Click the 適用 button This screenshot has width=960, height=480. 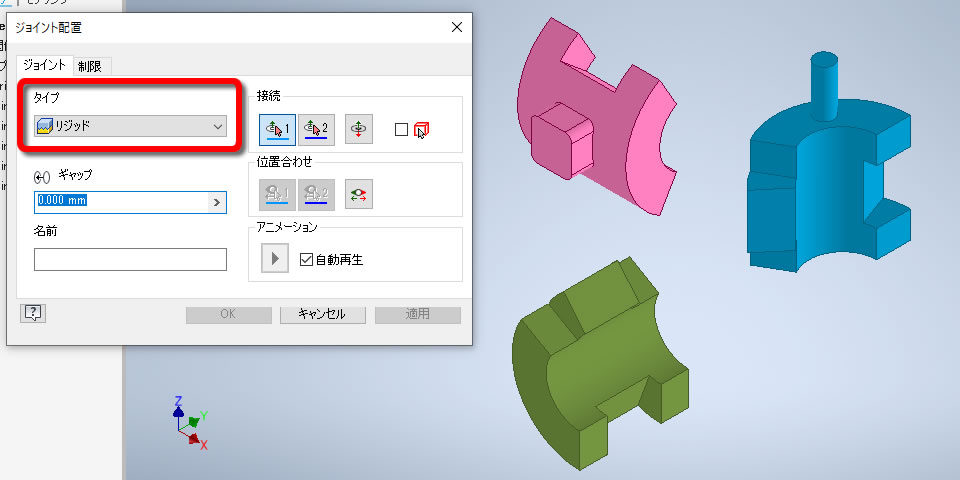(x=418, y=315)
